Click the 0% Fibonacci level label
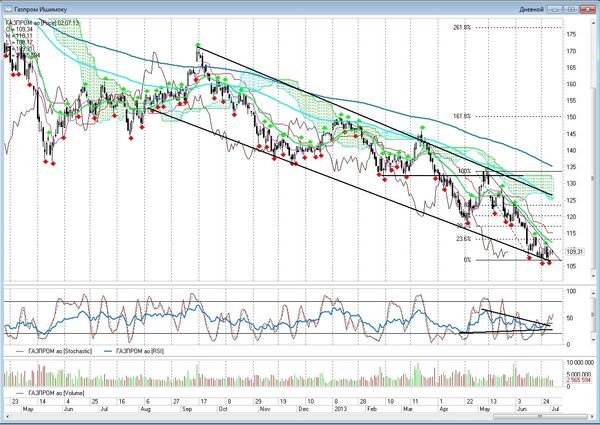This screenshot has height=425, width=600. tap(465, 260)
